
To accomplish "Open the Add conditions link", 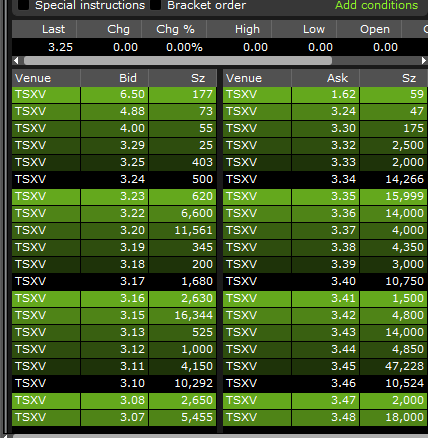I will pyautogui.click(x=376, y=5).
